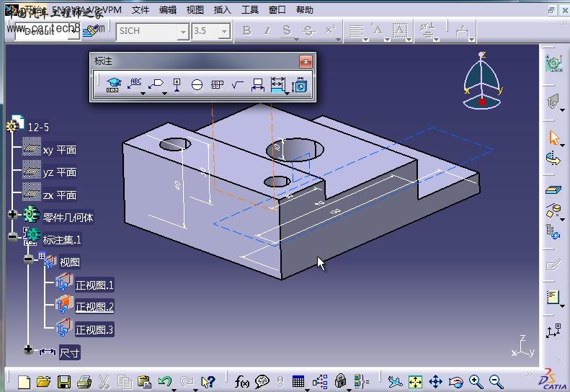Screen dimensions: 570x392
Task: Collapse the 视图 tree node
Action: [28, 259]
